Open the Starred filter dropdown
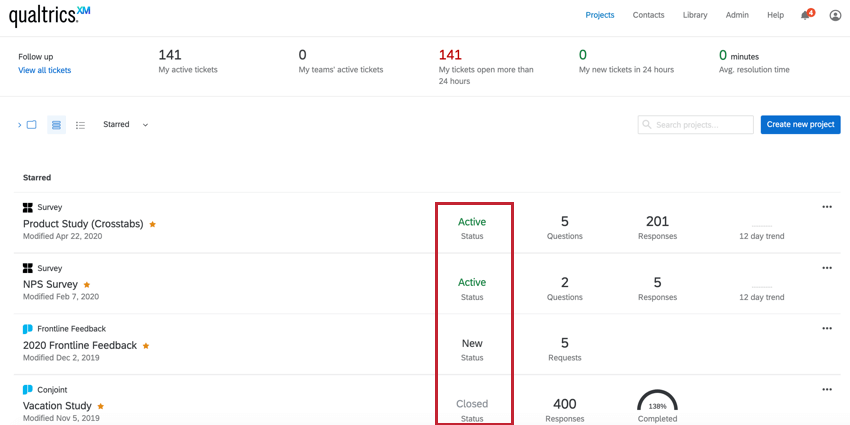This screenshot has height=425, width=850. point(126,124)
